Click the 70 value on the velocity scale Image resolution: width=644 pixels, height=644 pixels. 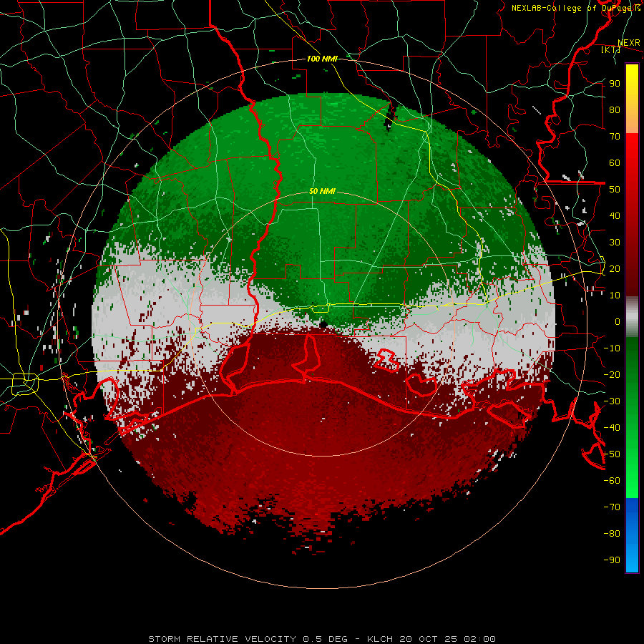[615, 137]
